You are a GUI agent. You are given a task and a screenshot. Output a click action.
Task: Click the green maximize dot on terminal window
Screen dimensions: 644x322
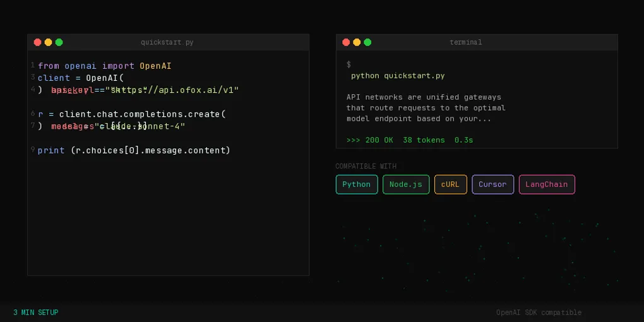click(x=367, y=42)
